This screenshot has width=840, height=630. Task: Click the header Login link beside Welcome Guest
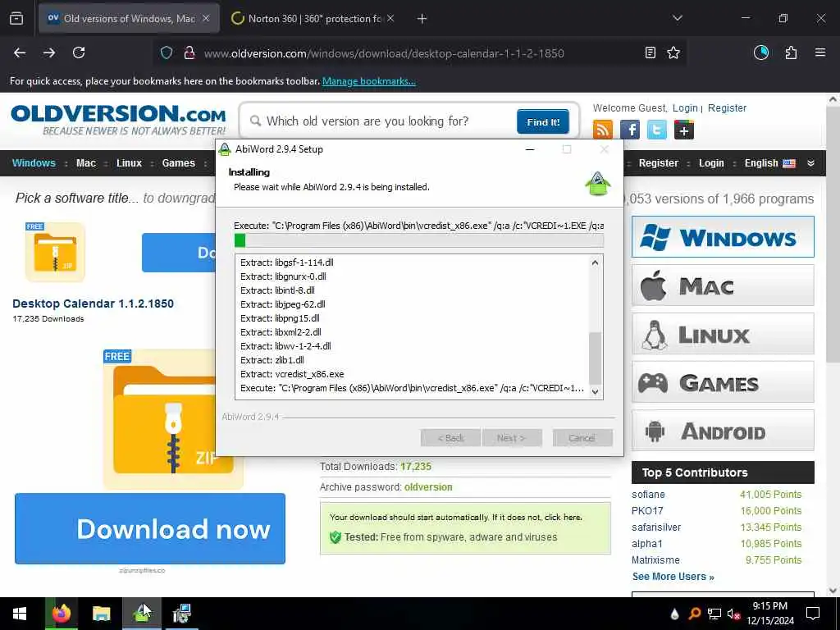(x=685, y=107)
